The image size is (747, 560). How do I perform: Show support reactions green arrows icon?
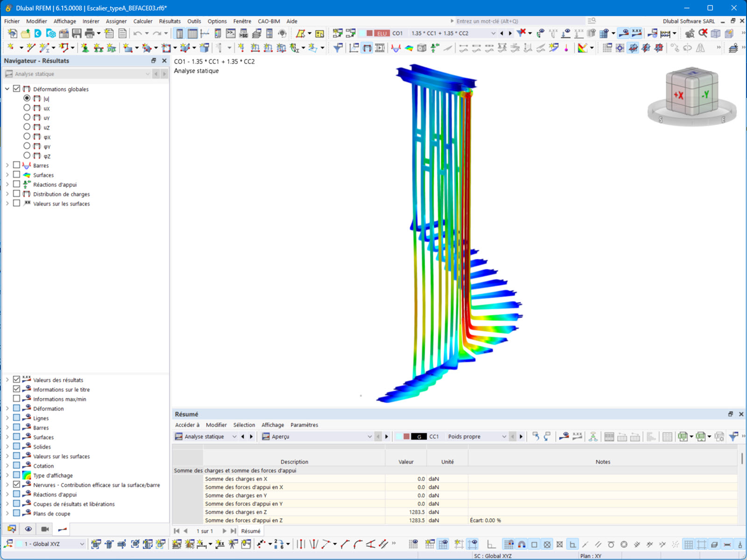[x=435, y=48]
